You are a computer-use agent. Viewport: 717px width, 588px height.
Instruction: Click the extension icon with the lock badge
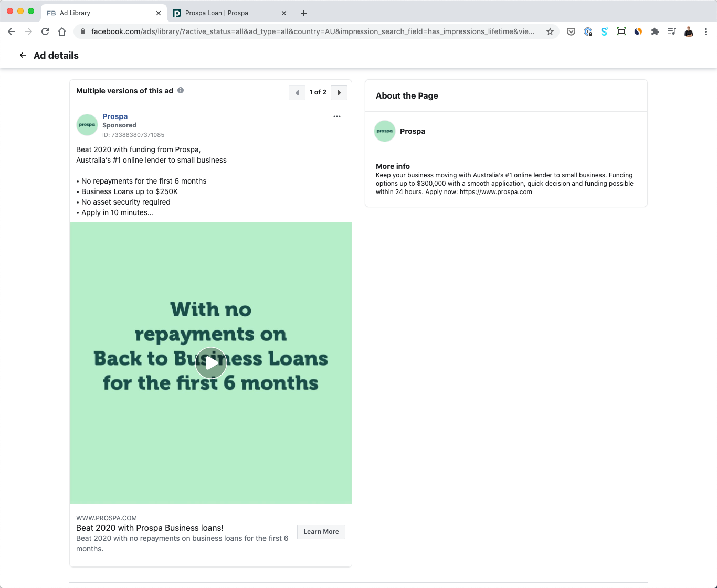pos(588,31)
